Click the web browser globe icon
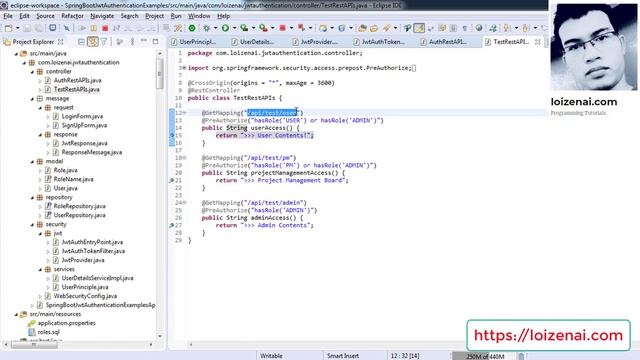This screenshot has height=360, width=640. pyautogui.click(x=479, y=28)
